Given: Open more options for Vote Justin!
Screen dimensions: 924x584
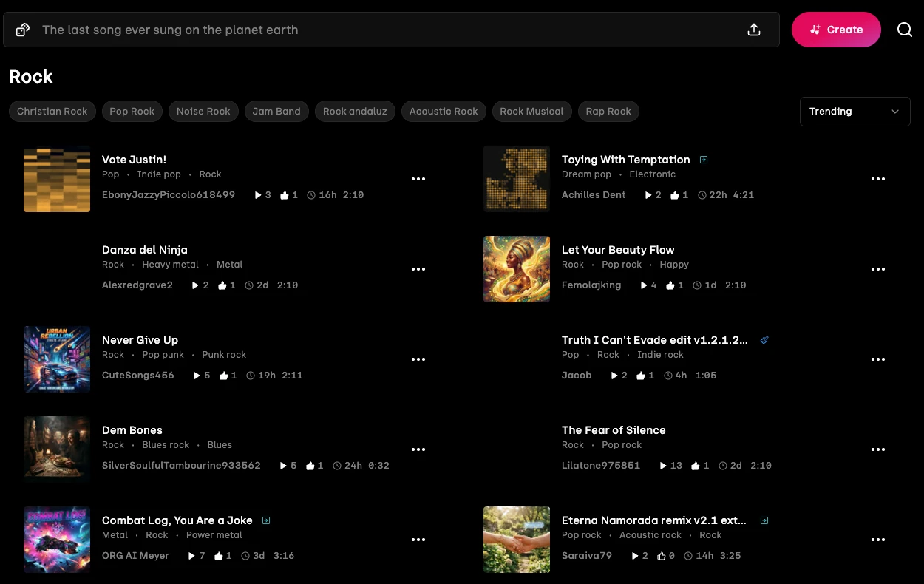Looking at the screenshot, I should tap(418, 179).
